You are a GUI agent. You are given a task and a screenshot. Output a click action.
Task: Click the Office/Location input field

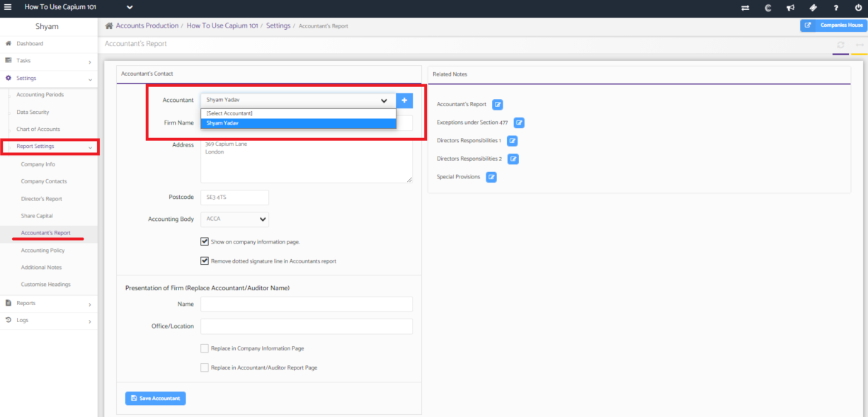[x=307, y=326]
